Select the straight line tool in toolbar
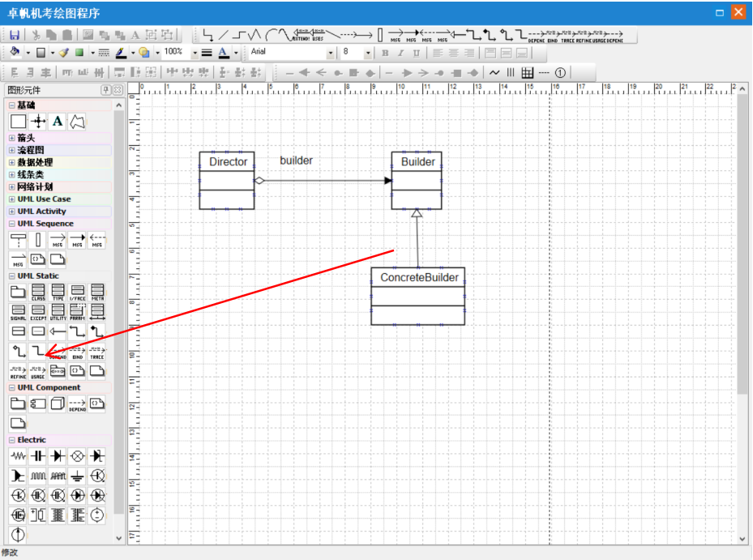Screen dimensions: 753x560 pyautogui.click(x=224, y=35)
